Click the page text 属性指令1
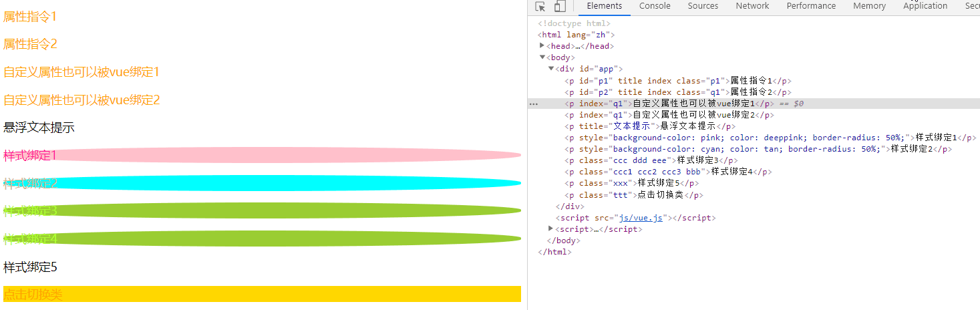Image resolution: width=980 pixels, height=310 pixels. (30, 17)
